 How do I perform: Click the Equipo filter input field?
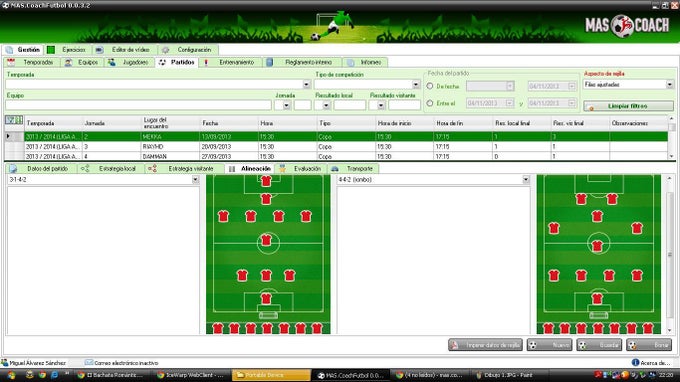(x=138, y=105)
